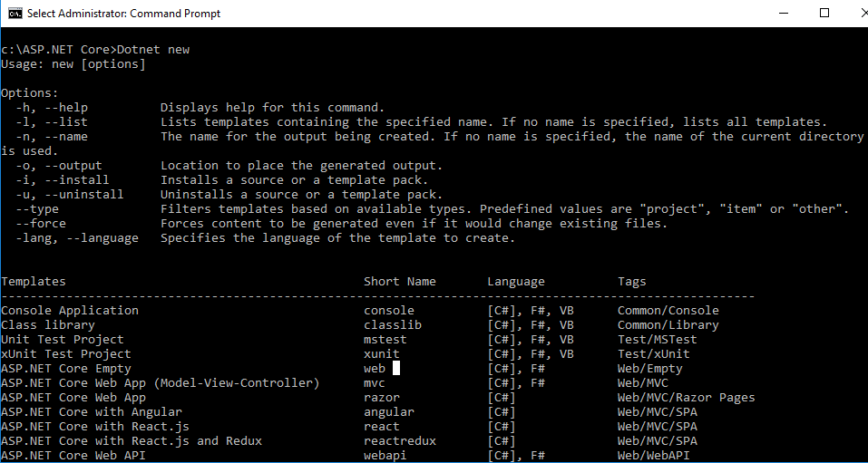Click the 'Test/MSTest' tag
Image resolution: width=868 pixels, height=463 pixels.
pos(657,339)
